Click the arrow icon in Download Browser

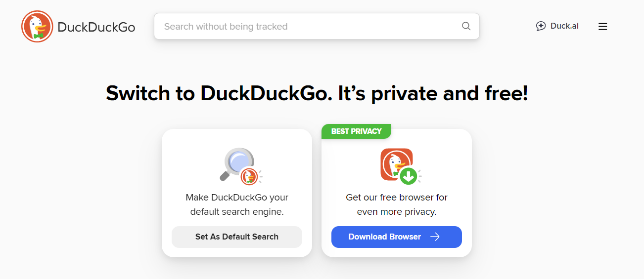click(435, 237)
